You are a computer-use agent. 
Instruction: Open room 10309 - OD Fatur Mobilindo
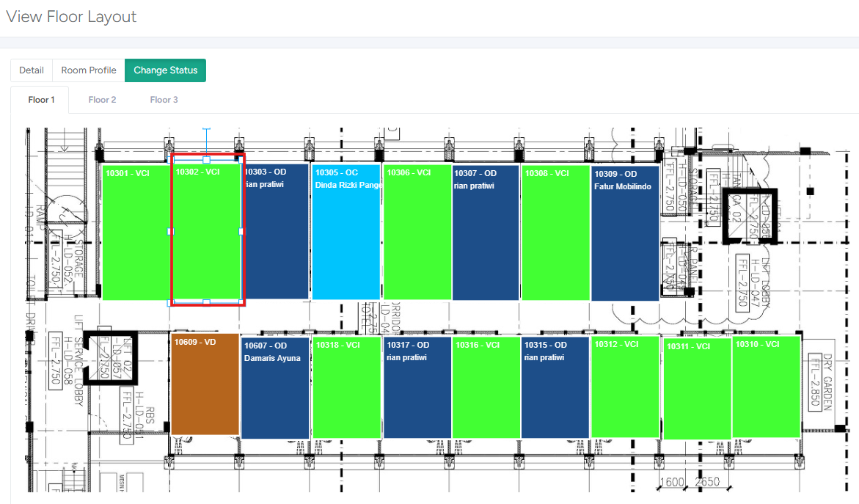tap(625, 233)
